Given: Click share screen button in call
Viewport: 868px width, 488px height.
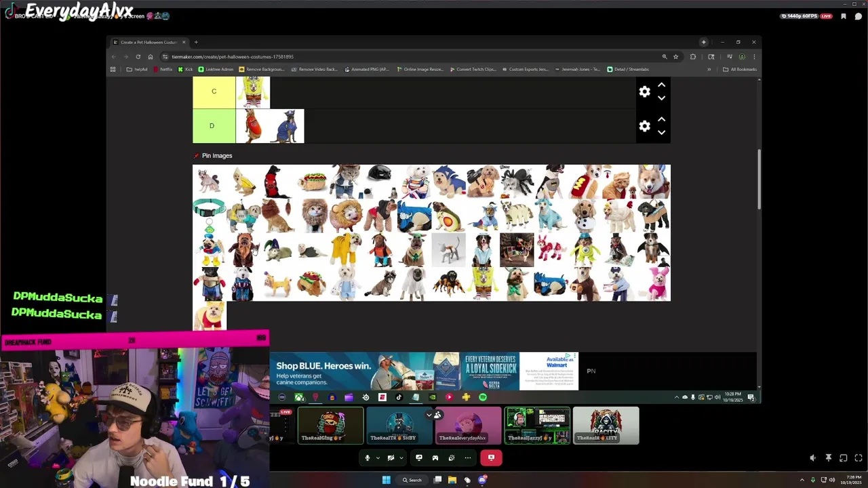Looking at the screenshot, I should coord(419,457).
